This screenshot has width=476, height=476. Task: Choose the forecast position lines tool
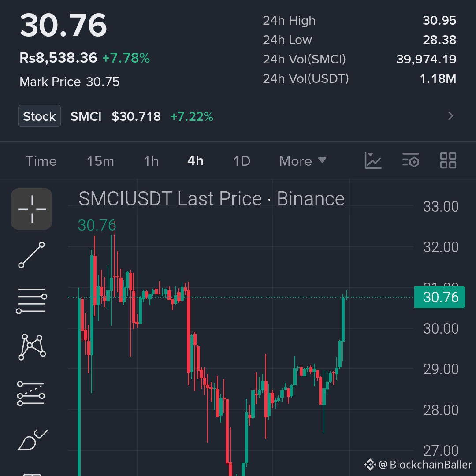(31, 394)
